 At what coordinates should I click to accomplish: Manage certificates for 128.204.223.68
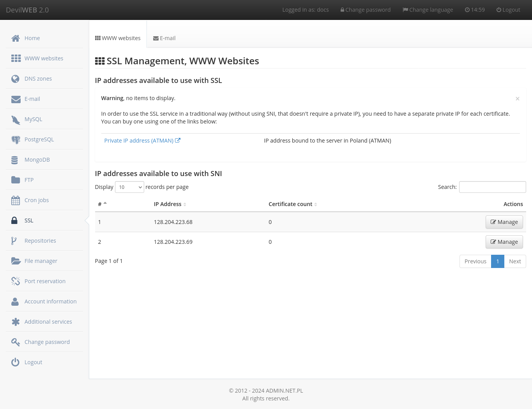pos(504,222)
